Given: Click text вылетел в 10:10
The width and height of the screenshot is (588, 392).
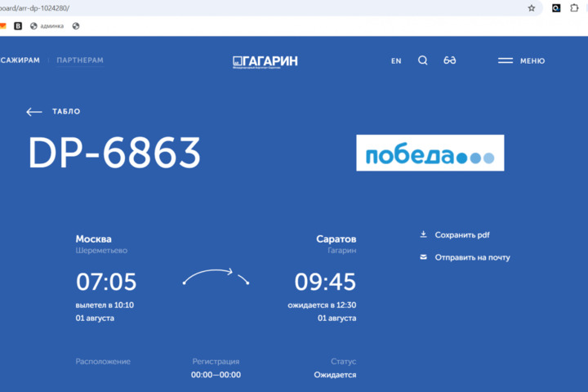Looking at the screenshot, I should (x=105, y=305).
